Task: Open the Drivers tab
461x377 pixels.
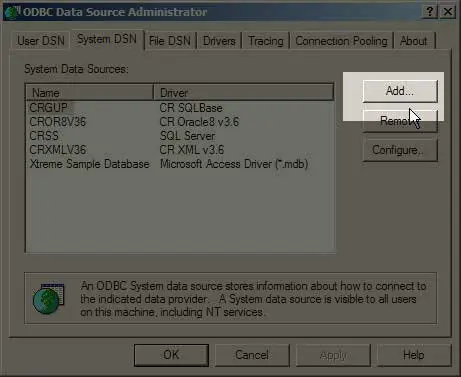Action: 219,41
